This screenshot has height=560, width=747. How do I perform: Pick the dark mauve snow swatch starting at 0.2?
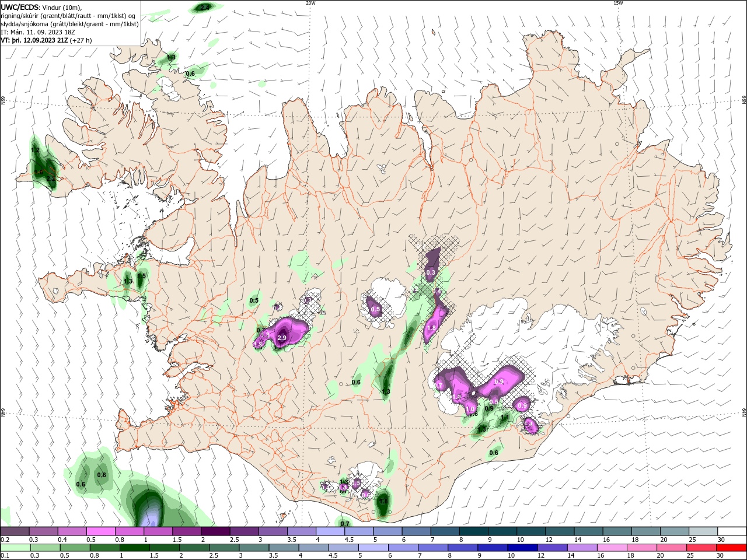tap(15, 531)
